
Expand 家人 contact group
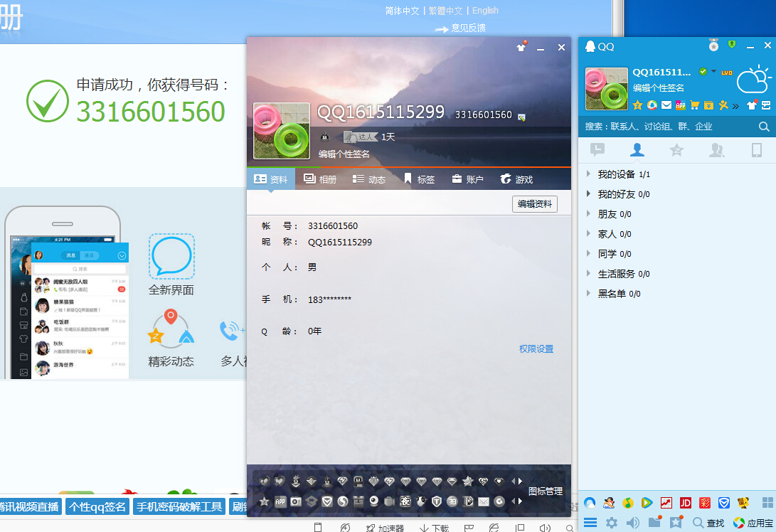pyautogui.click(x=588, y=233)
